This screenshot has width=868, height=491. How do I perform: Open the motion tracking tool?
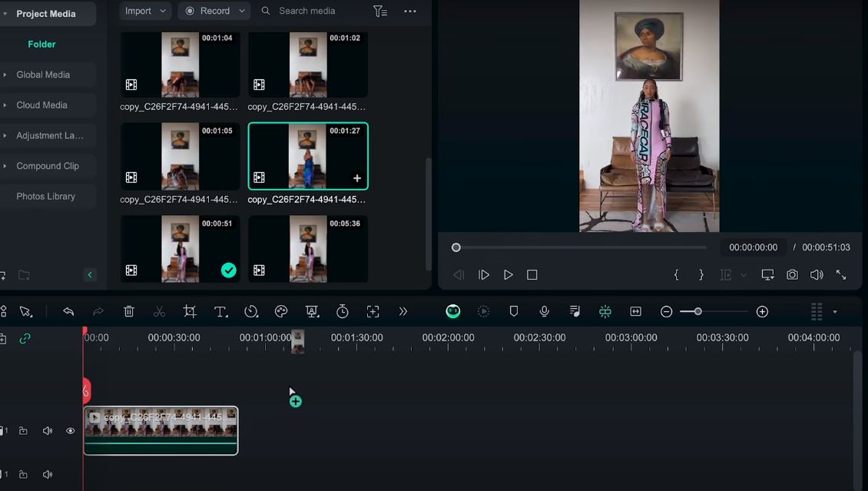[x=373, y=312]
